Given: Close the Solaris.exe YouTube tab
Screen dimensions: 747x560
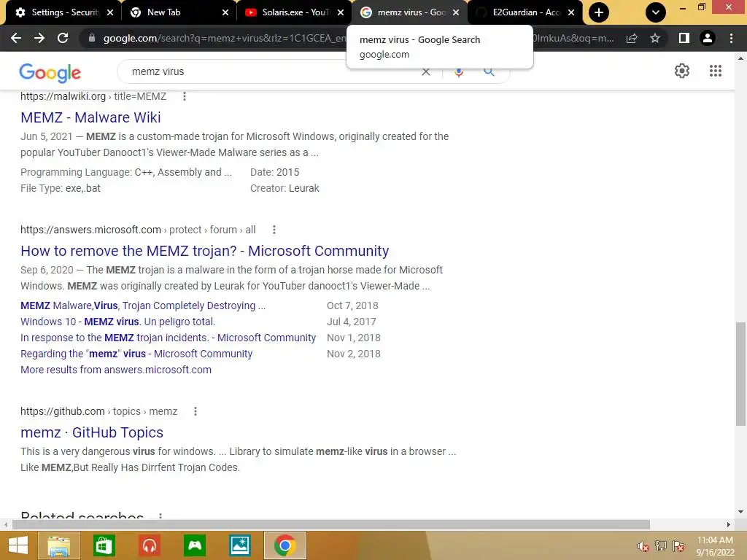Looking at the screenshot, I should pyautogui.click(x=341, y=12).
